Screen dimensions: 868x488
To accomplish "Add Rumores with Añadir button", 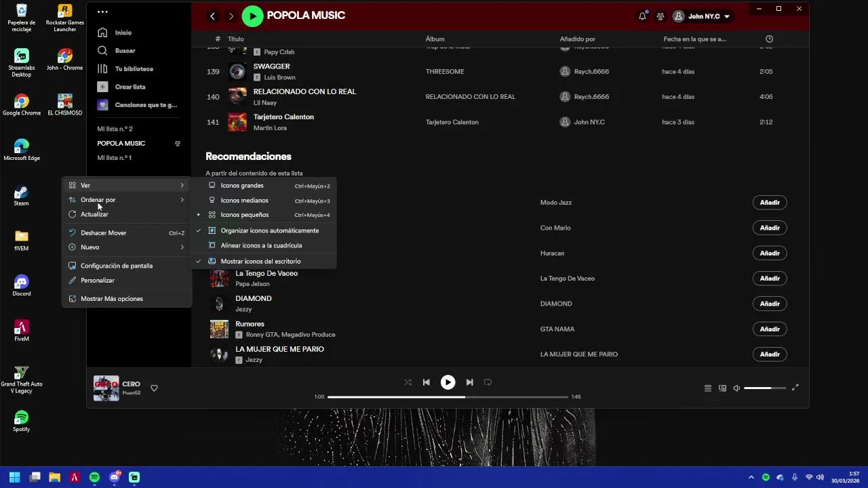I will pyautogui.click(x=770, y=329).
